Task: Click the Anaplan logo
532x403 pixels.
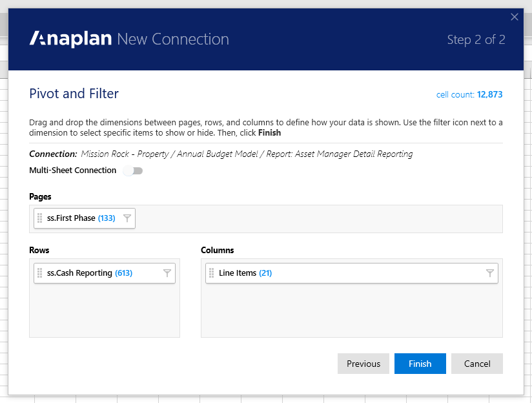Action: pos(68,39)
